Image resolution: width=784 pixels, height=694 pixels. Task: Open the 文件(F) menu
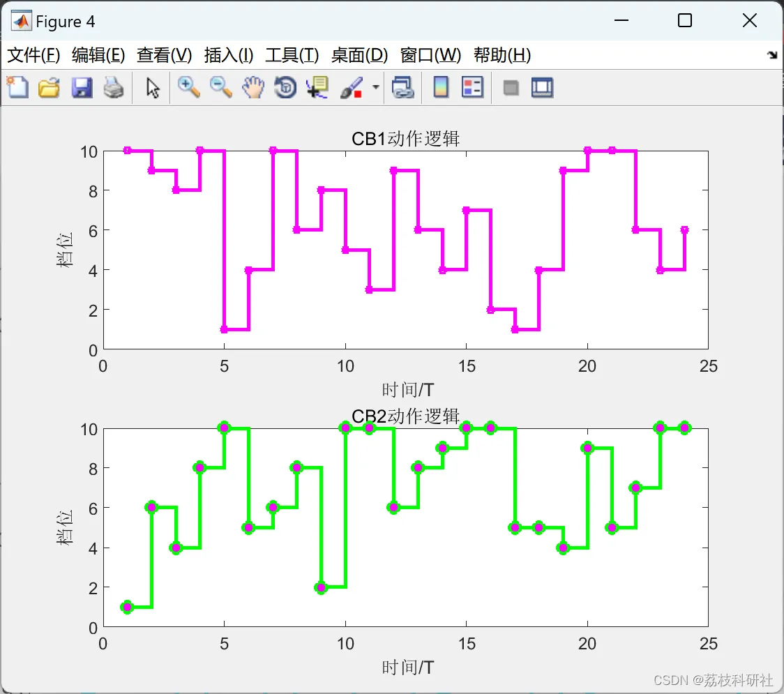click(x=33, y=55)
